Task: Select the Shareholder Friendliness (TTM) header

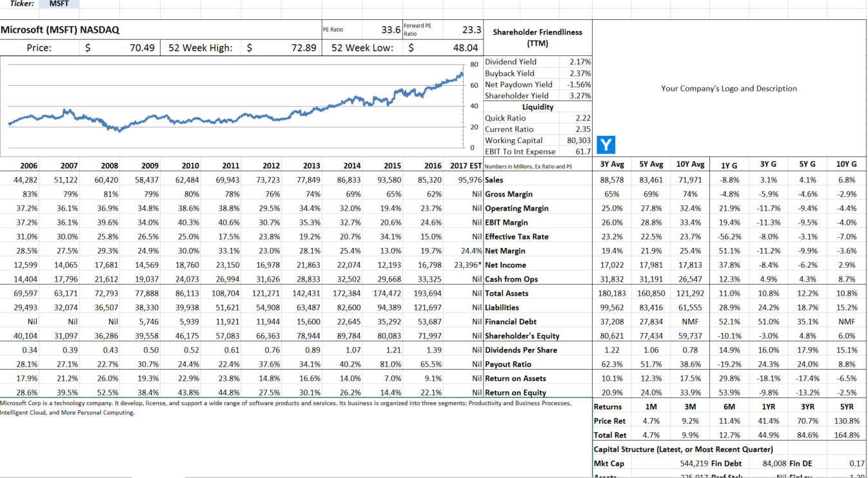Action: click(537, 37)
